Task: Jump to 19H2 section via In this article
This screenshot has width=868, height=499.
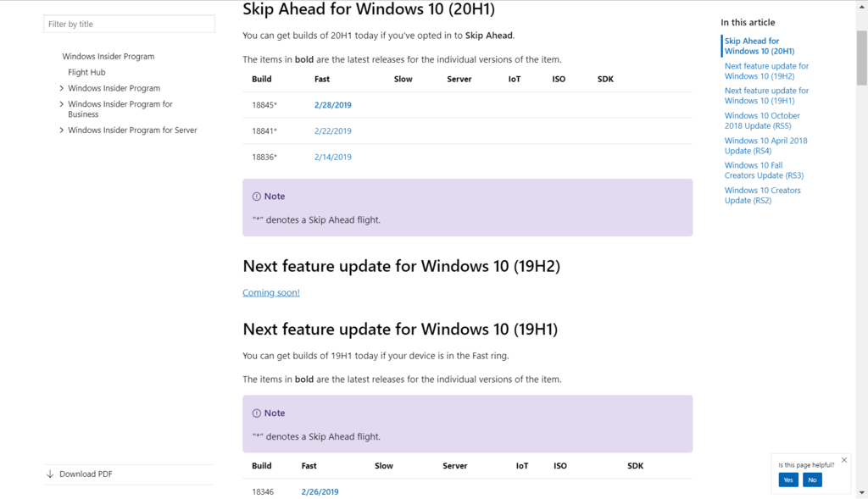Action: 766,71
